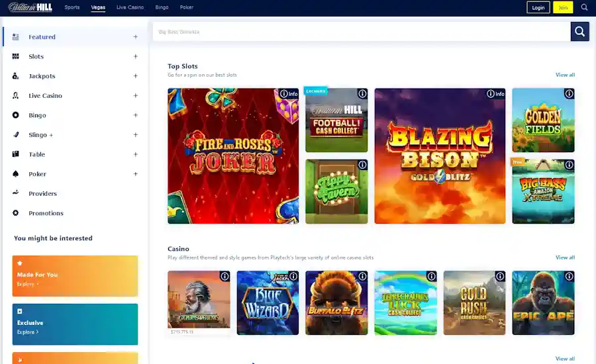596x364 pixels.
Task: Click the Jackpots sidebar icon
Action: point(16,76)
